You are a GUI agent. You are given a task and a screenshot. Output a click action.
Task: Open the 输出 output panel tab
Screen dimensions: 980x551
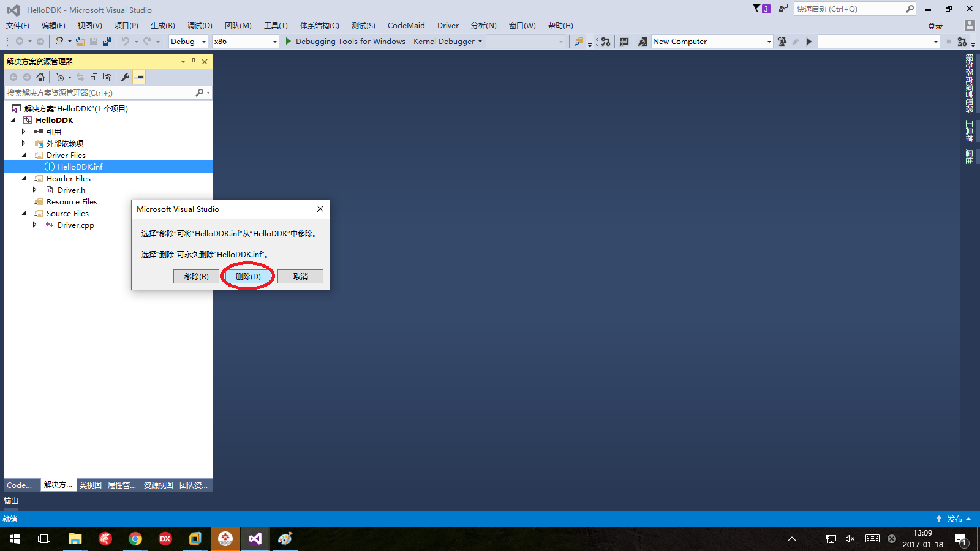pos(11,501)
